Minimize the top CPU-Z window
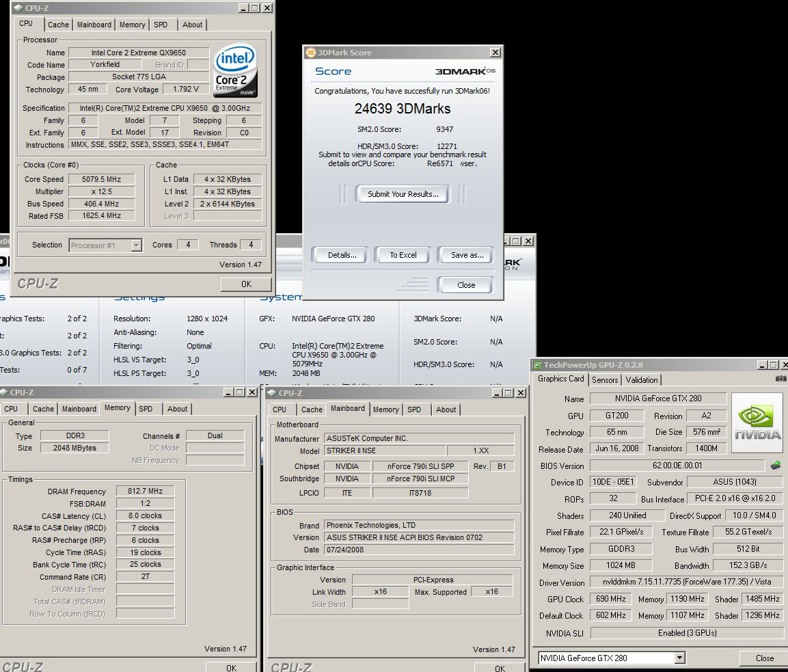The image size is (788, 672). 243,8
